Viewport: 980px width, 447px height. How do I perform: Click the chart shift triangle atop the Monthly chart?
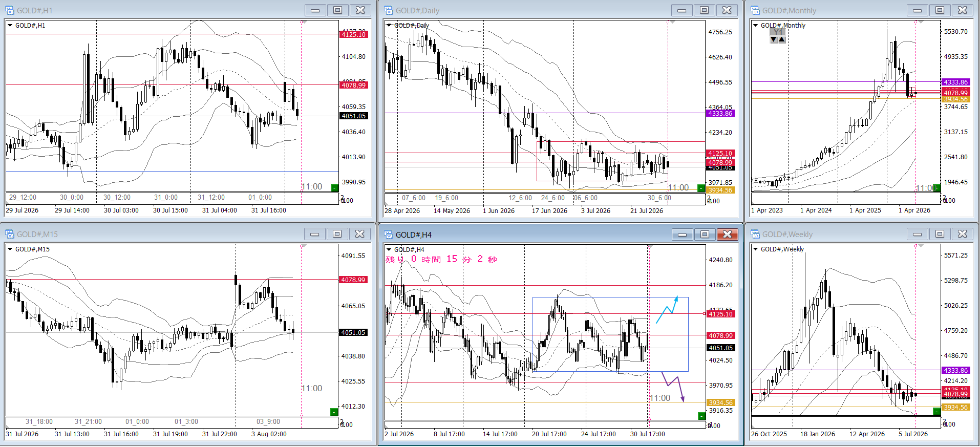(921, 23)
